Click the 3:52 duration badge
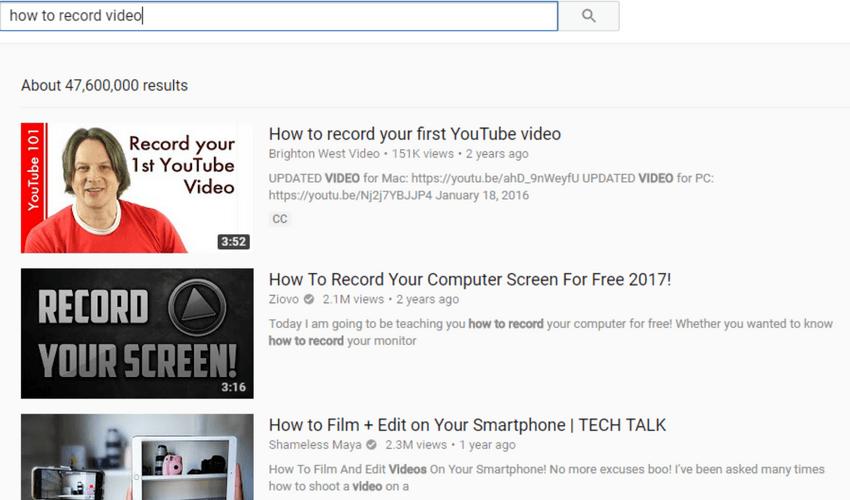 [234, 241]
